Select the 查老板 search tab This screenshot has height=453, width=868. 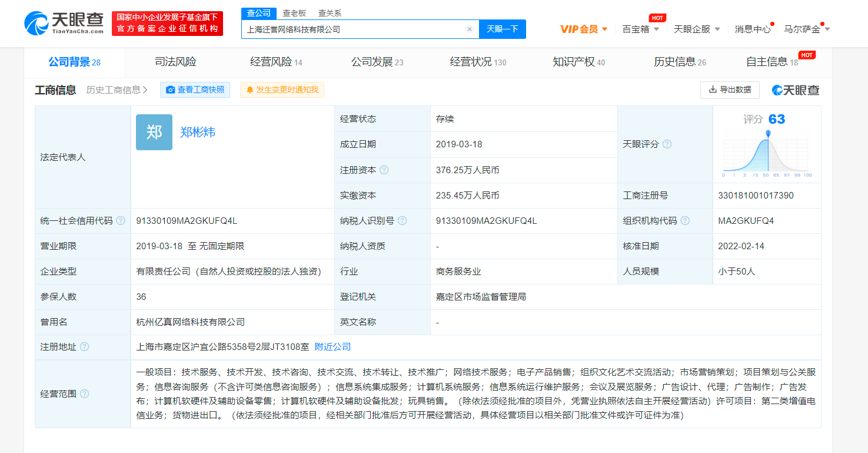click(294, 13)
